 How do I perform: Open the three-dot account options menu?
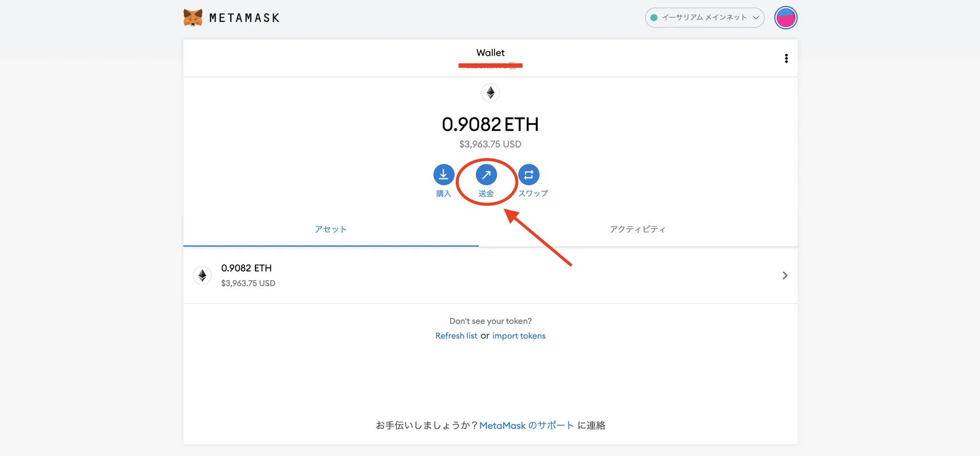786,58
